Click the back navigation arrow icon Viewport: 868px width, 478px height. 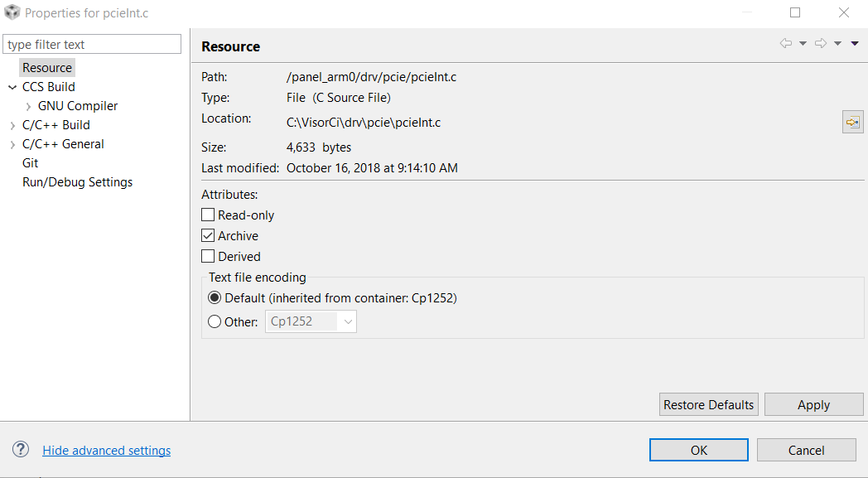pos(785,44)
